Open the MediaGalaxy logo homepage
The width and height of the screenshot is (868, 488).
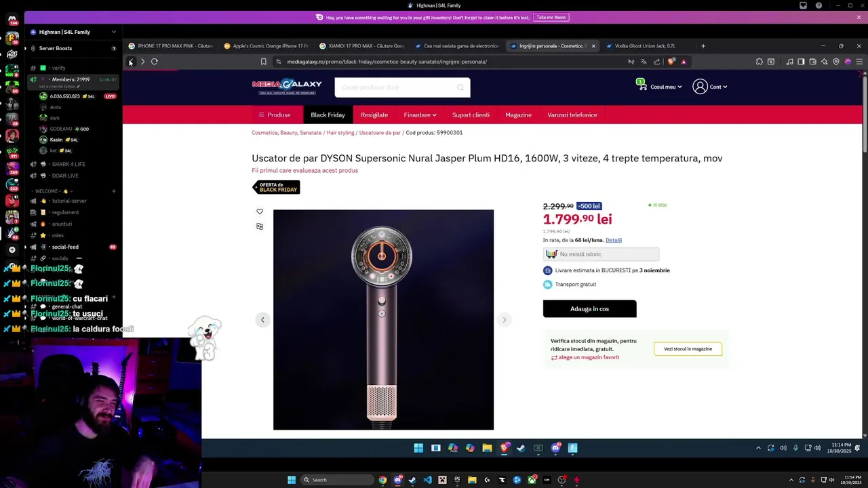[x=287, y=87]
